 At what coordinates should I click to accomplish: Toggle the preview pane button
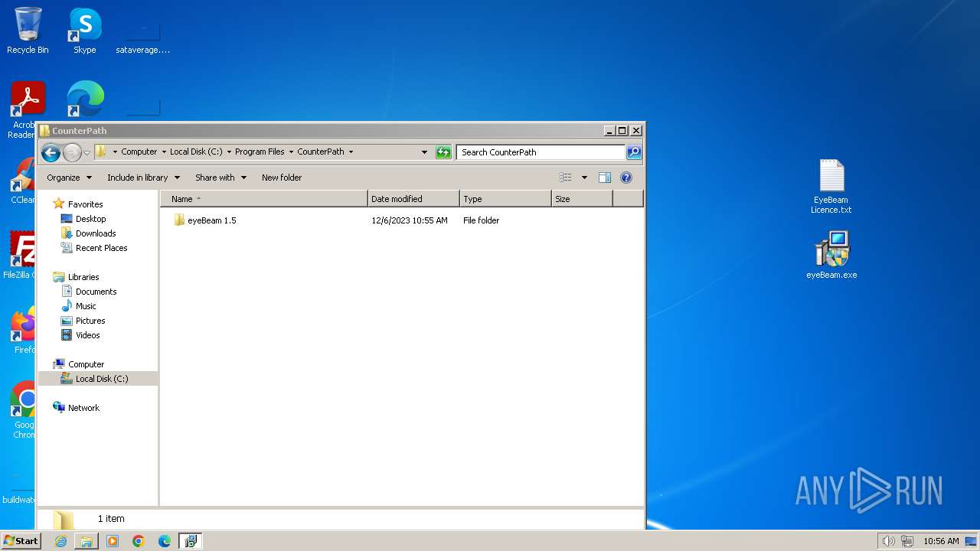coord(605,178)
